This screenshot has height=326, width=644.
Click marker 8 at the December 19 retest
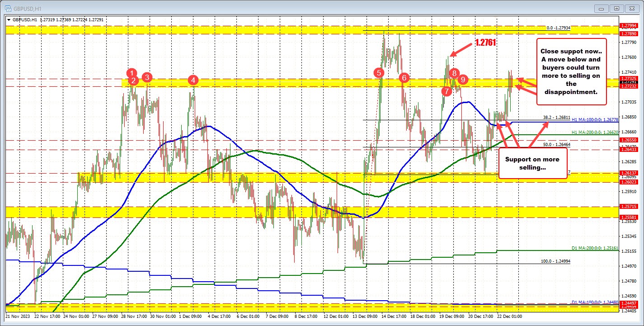[454, 73]
